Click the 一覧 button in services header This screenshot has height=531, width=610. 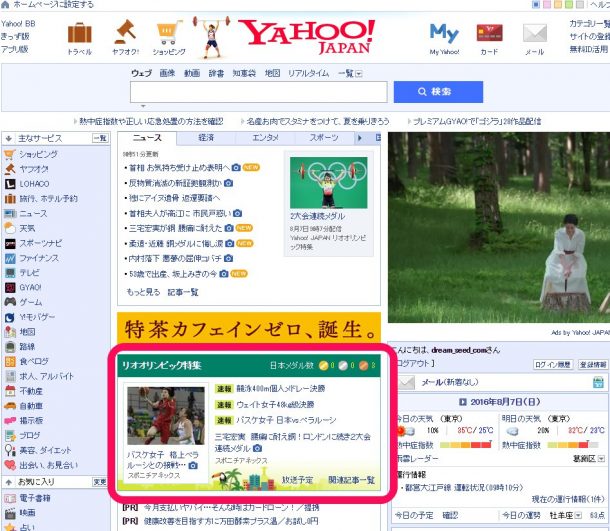(100, 138)
